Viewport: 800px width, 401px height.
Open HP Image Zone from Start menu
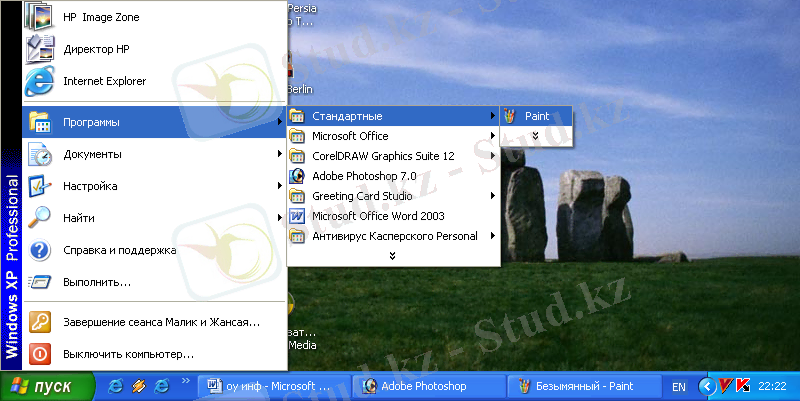[100, 17]
